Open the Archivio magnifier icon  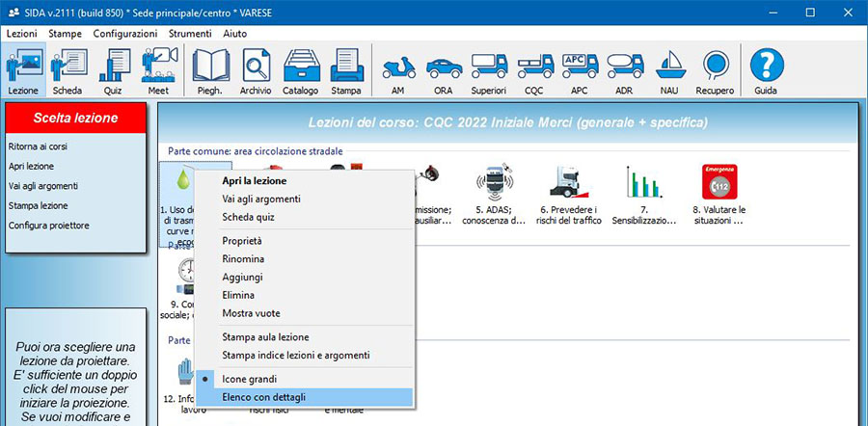point(256,71)
